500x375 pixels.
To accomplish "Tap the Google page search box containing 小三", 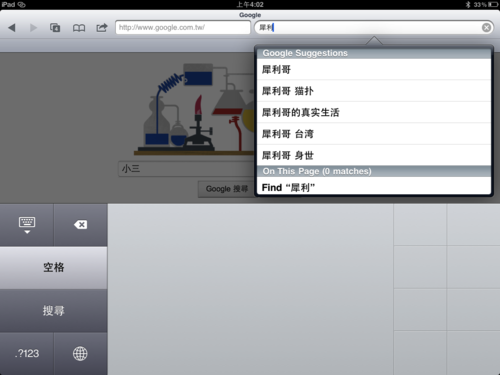I will pyautogui.click(x=187, y=169).
